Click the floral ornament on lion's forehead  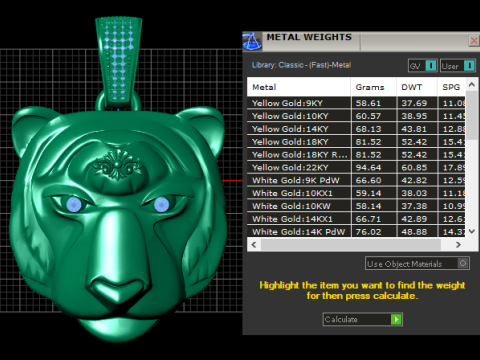117,164
